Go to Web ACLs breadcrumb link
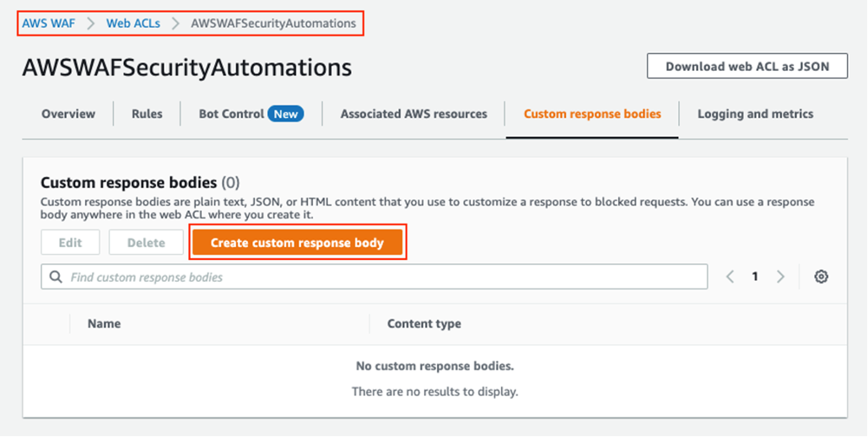The image size is (868, 437). [x=132, y=24]
